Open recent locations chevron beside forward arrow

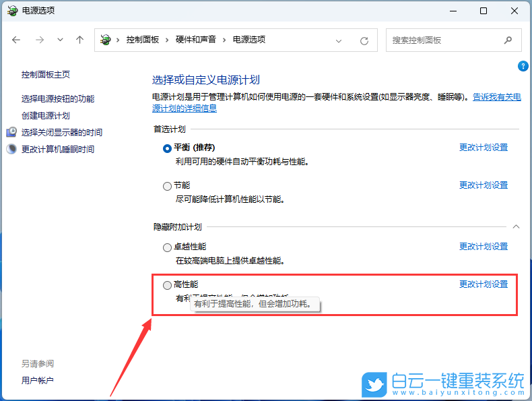(x=60, y=40)
